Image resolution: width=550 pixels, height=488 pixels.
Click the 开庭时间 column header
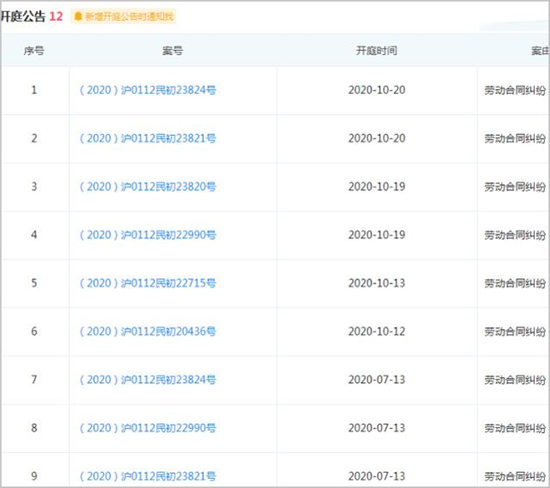377,51
